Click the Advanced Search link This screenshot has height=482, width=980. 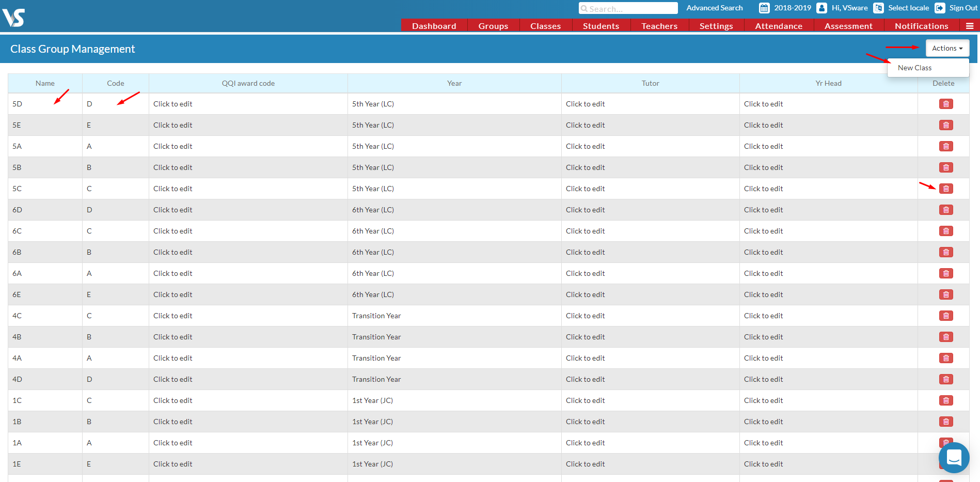[x=715, y=8]
